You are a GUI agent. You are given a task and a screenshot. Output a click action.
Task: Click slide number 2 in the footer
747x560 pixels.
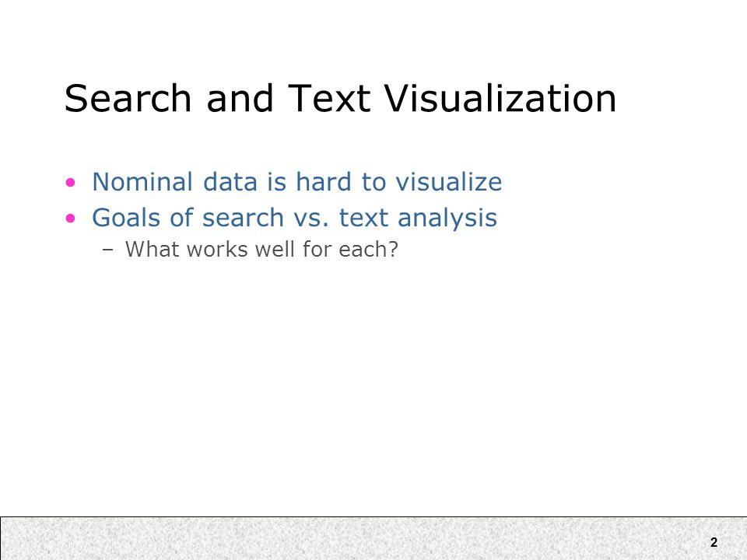coord(714,542)
